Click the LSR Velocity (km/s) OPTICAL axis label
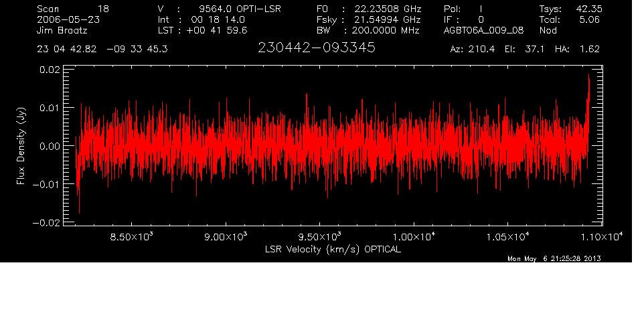 [x=333, y=249]
